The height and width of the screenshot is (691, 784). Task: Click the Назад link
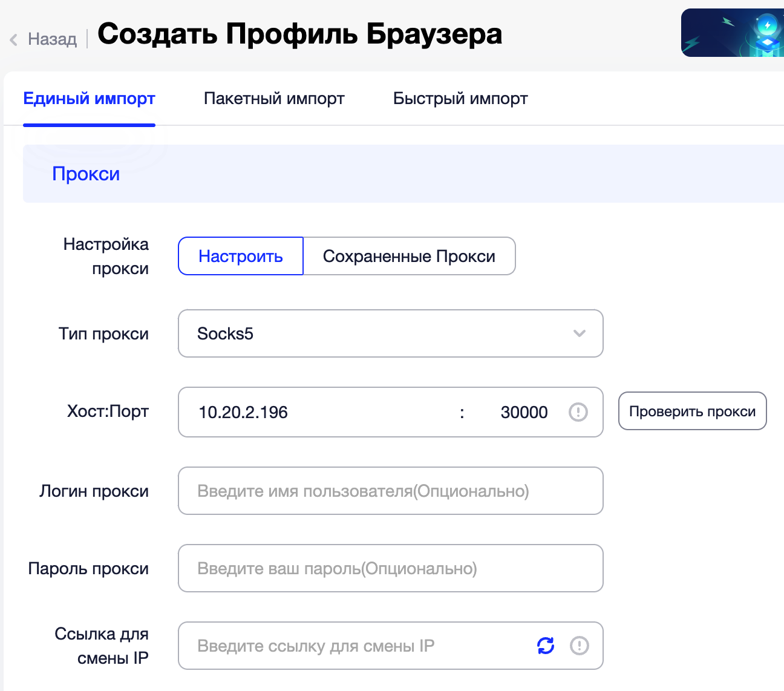click(x=51, y=39)
